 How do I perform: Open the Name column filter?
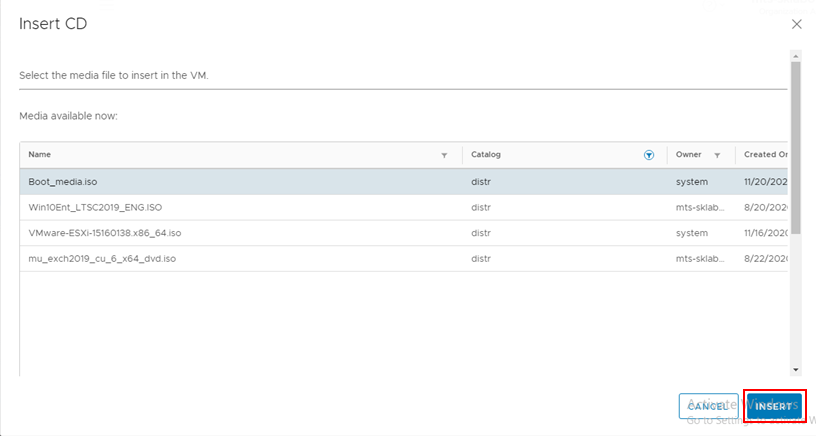[444, 155]
